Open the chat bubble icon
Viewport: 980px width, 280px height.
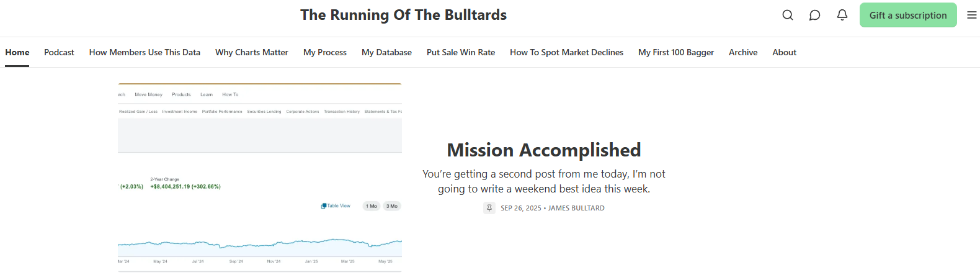point(814,15)
